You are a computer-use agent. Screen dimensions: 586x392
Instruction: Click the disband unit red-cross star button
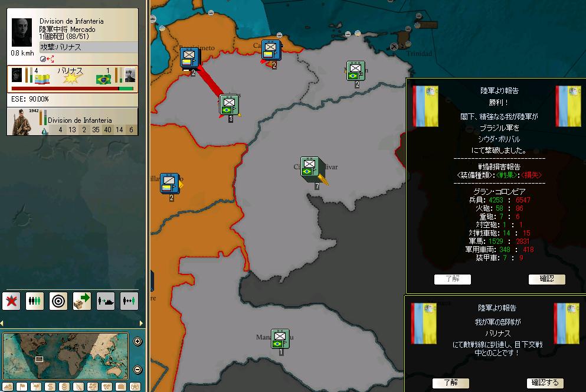click(x=11, y=300)
